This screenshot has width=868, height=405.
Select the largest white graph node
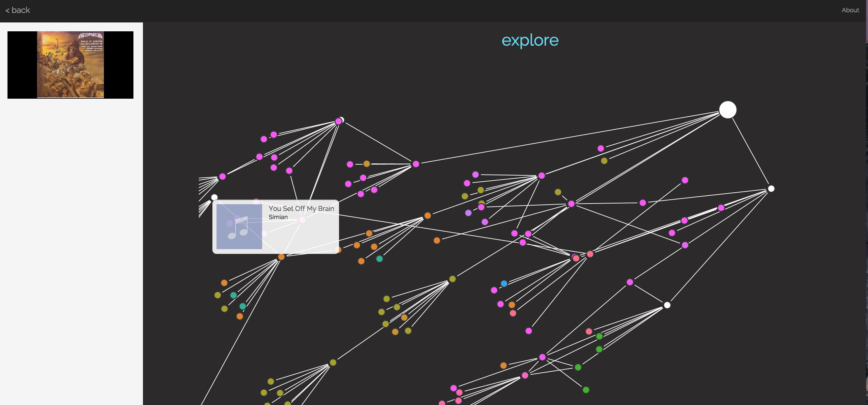pos(727,110)
